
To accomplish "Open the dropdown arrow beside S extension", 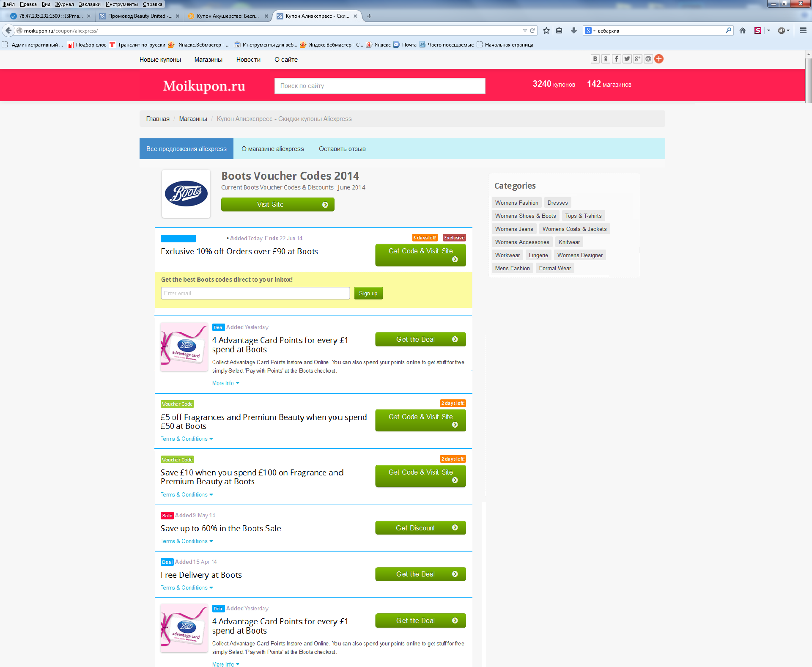I will 768,30.
